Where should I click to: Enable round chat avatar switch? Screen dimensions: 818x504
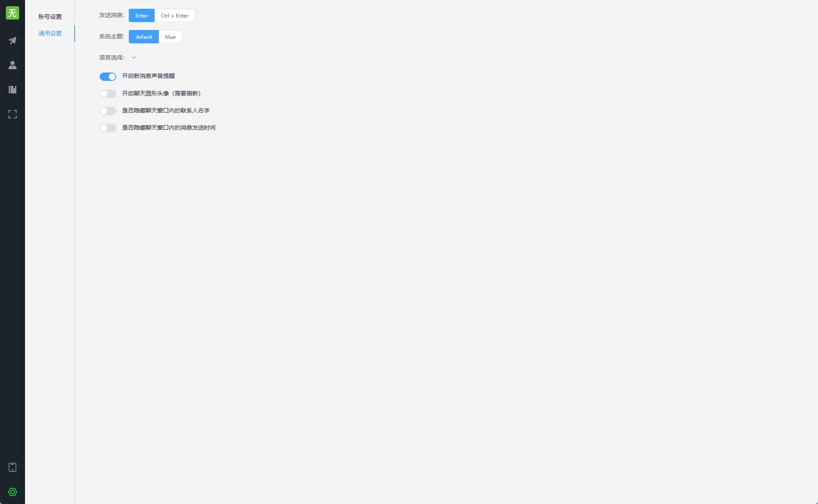pyautogui.click(x=108, y=94)
